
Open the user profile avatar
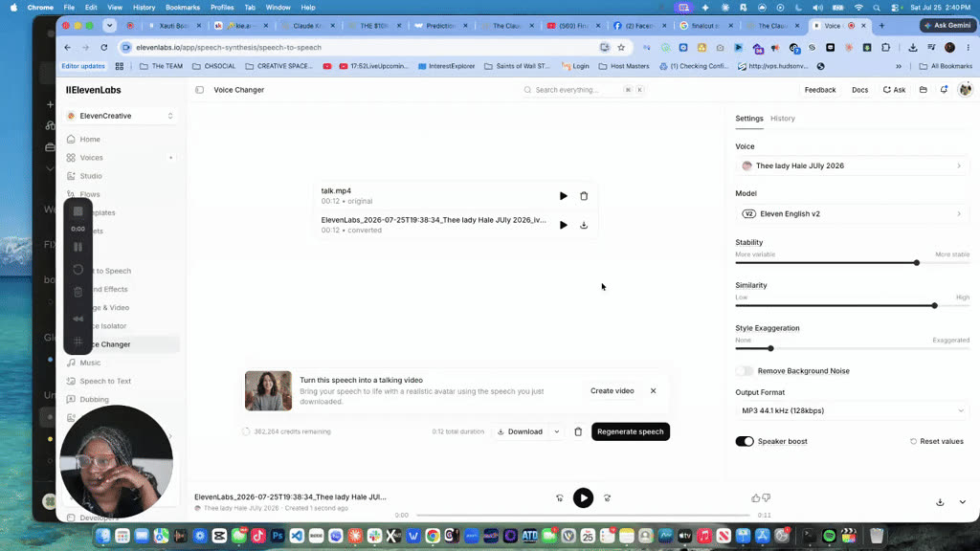click(965, 90)
